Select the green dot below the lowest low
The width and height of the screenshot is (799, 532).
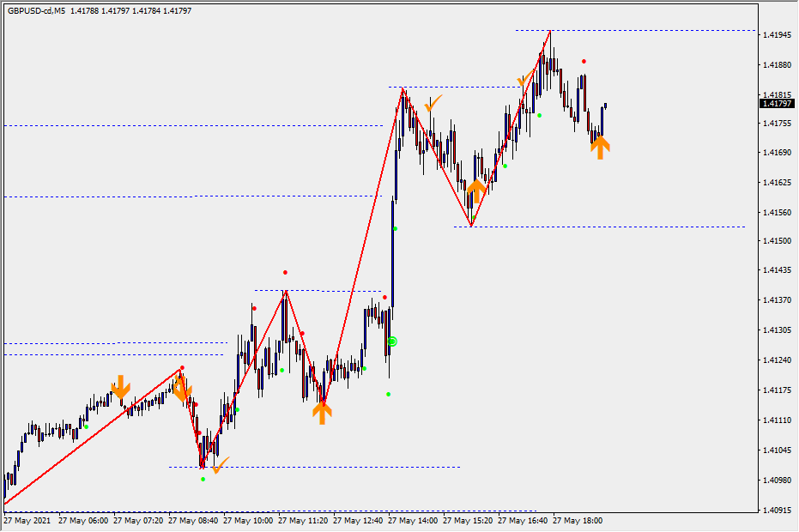[x=203, y=479]
